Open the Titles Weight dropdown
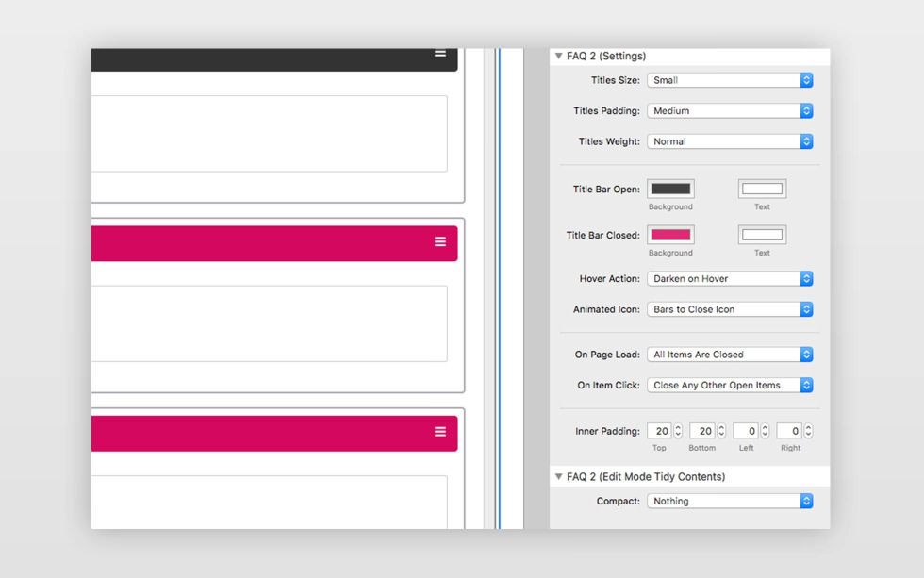Screen dimensions: 924x578 730,141
